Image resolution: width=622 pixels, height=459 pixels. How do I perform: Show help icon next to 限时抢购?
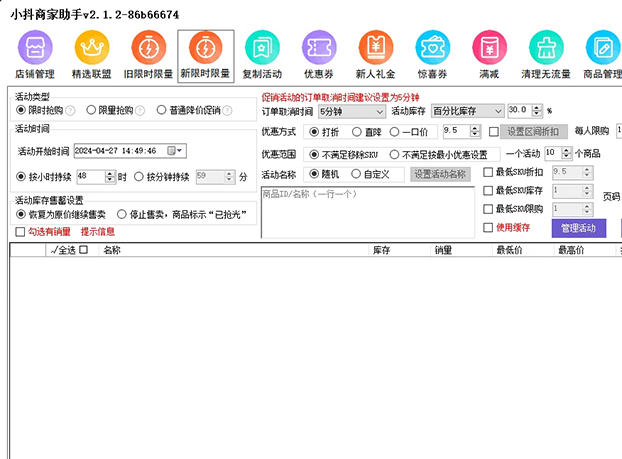point(70,111)
